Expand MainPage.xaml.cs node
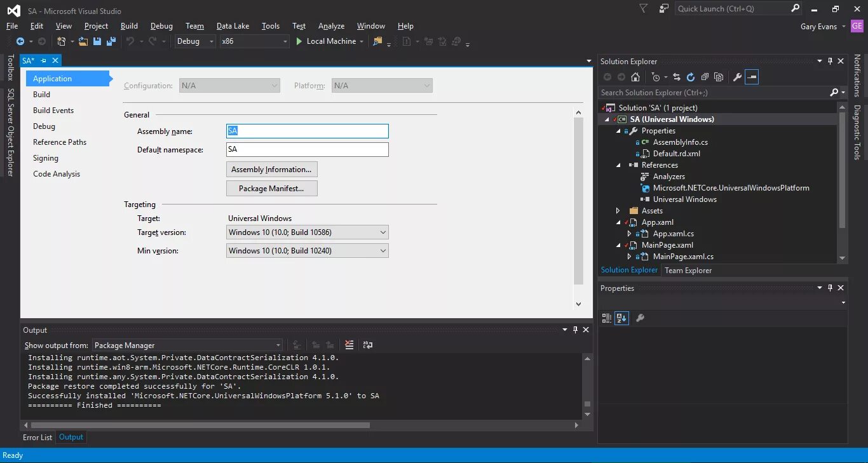868x463 pixels. pos(630,257)
